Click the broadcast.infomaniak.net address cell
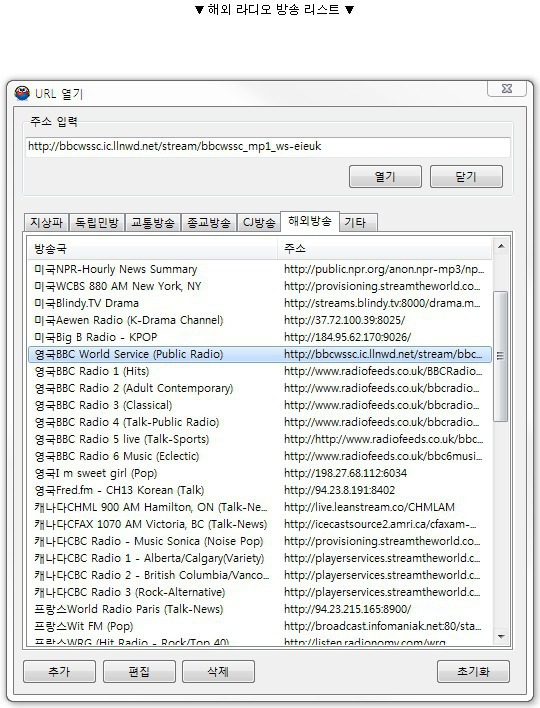The image size is (540, 708). coord(382,626)
